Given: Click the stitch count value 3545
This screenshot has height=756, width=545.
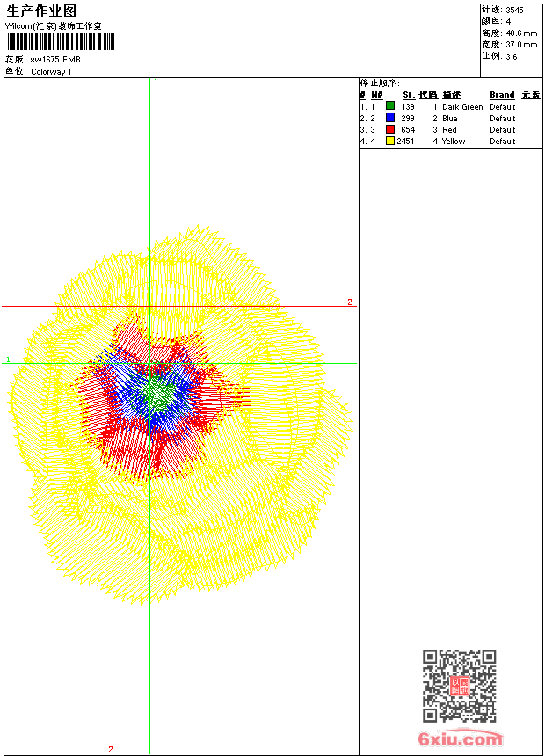Looking at the screenshot, I should tap(514, 10).
